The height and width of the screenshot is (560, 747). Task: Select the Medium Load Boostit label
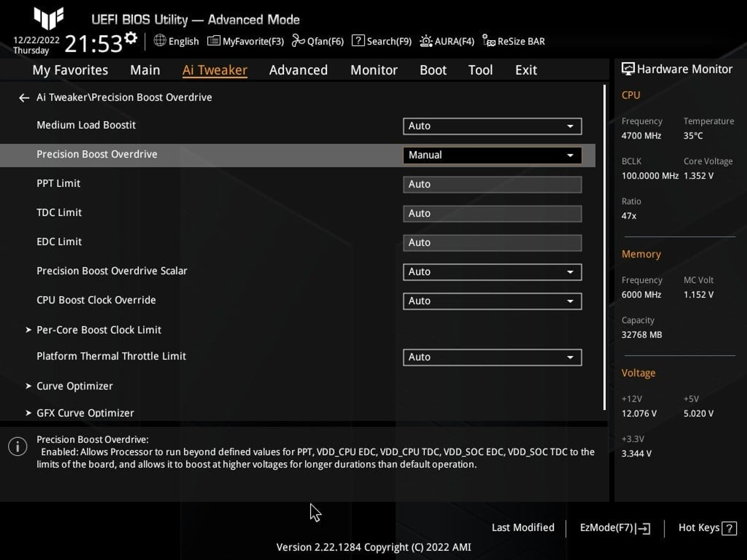86,125
